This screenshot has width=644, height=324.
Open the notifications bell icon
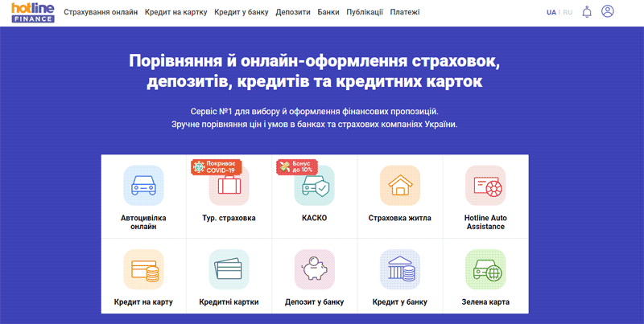pyautogui.click(x=587, y=12)
